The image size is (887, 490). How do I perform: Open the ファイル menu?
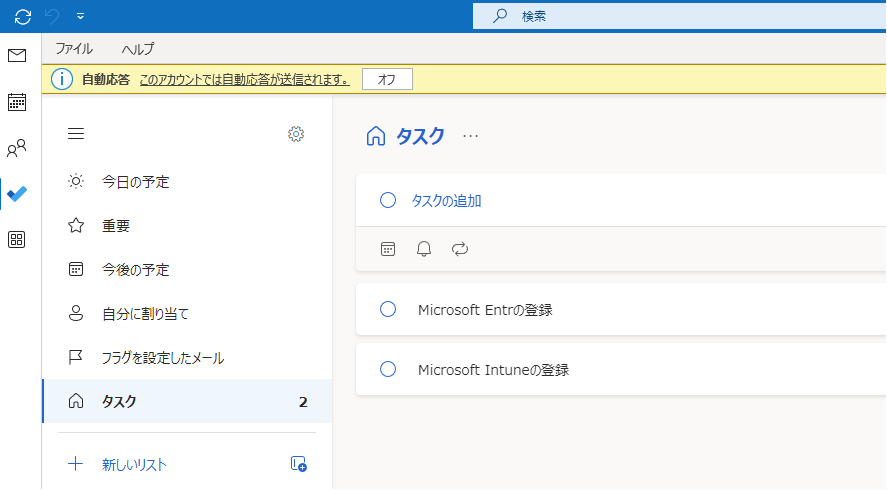tap(74, 48)
